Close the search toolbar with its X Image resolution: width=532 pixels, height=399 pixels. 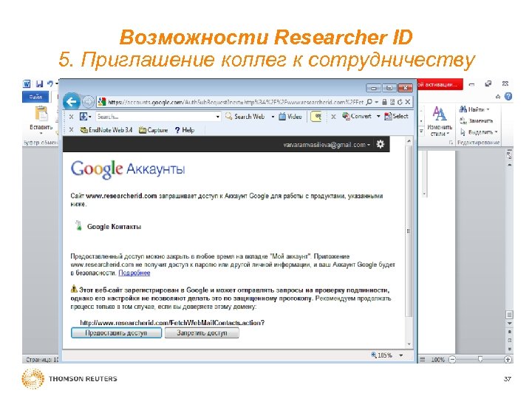71,117
